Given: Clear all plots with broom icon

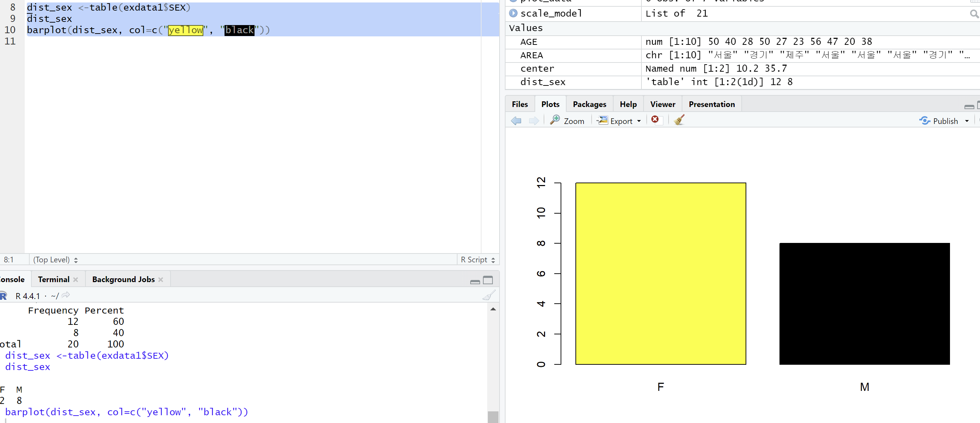Looking at the screenshot, I should tap(679, 120).
